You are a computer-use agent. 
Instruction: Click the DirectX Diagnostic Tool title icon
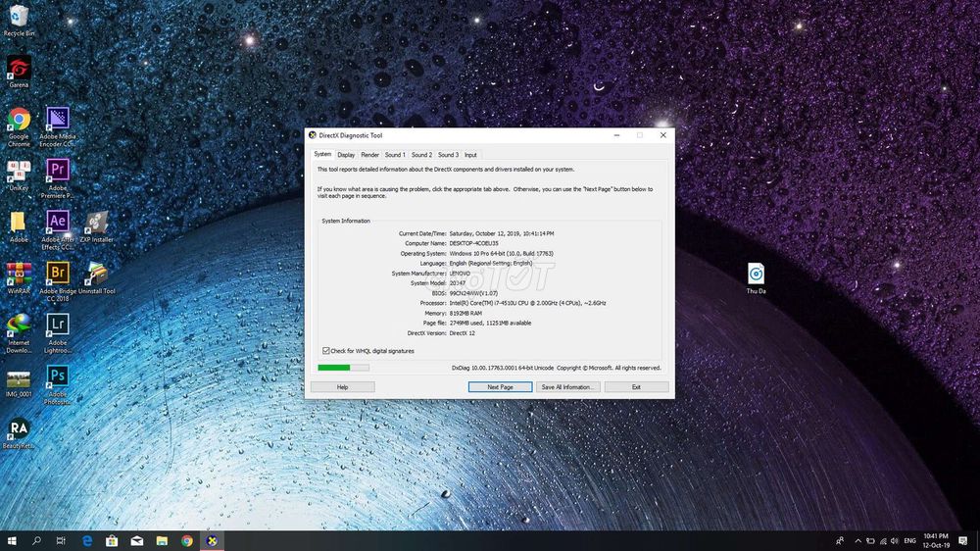(x=313, y=135)
